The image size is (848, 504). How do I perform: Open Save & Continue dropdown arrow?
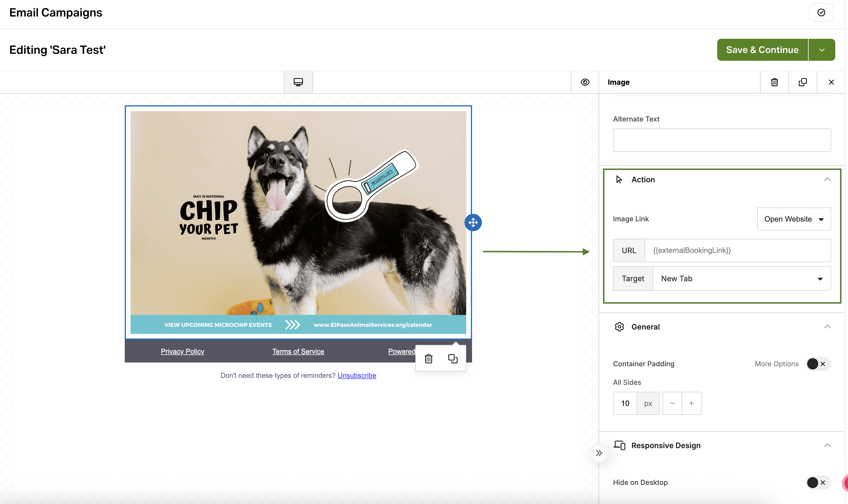pyautogui.click(x=821, y=50)
